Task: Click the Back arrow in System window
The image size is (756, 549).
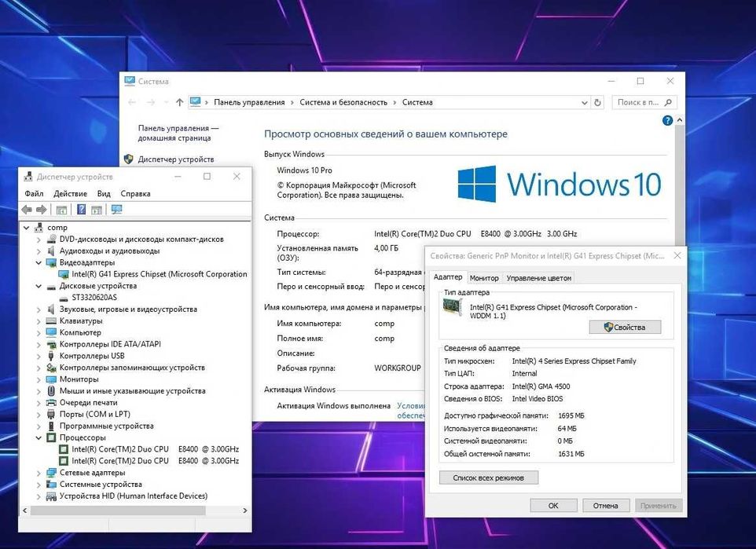Action: pyautogui.click(x=132, y=102)
